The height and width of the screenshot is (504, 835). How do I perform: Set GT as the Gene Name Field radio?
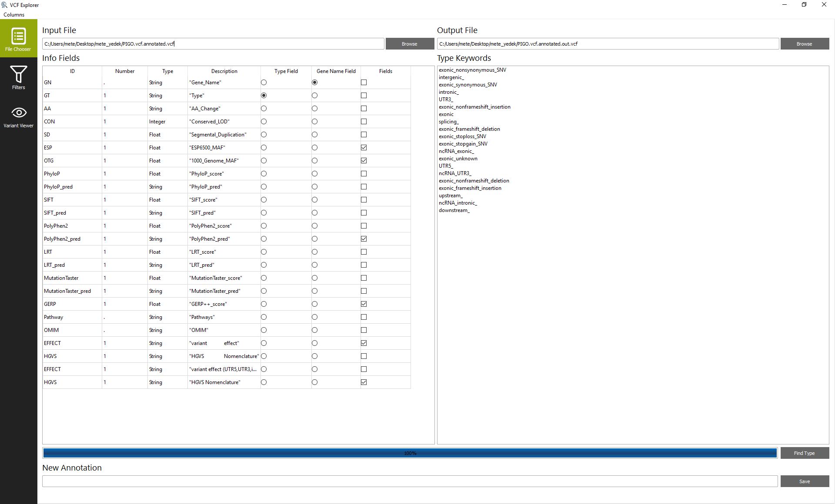[x=314, y=96]
